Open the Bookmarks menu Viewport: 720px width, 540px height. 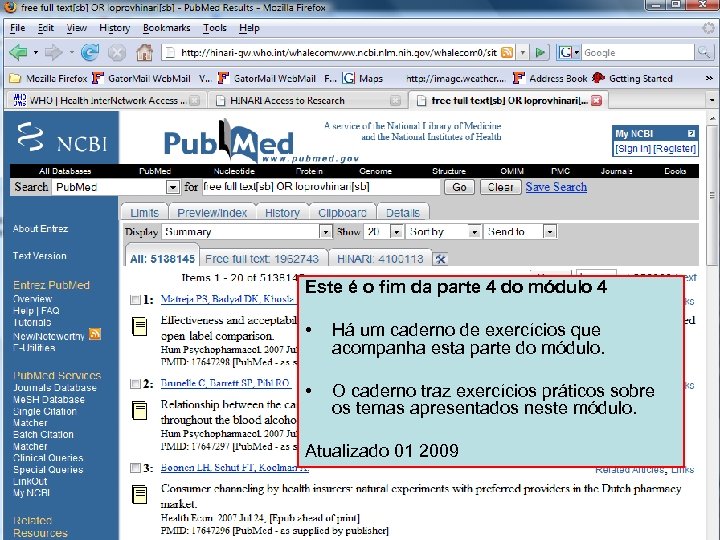167,28
